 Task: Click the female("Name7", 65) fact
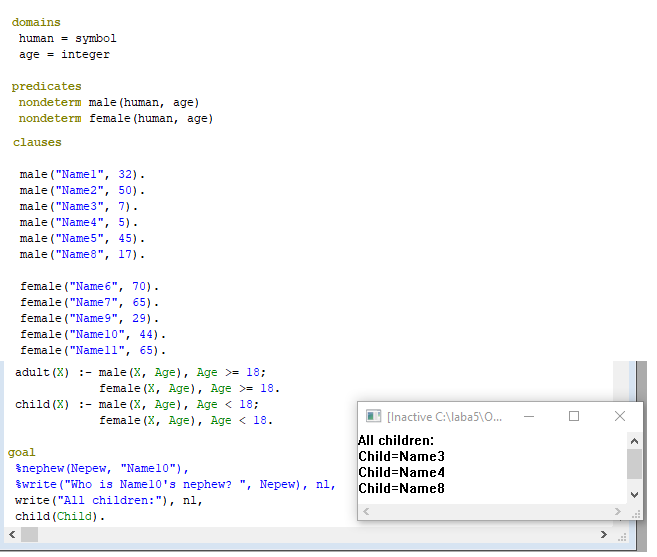pos(90,302)
